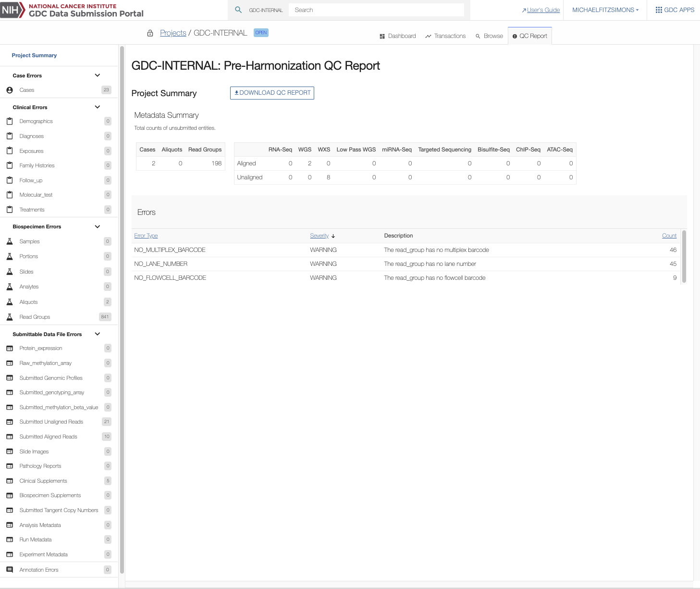The height and width of the screenshot is (589, 700).
Task: Collapse the Biospecimen Errors section
Action: click(x=98, y=226)
